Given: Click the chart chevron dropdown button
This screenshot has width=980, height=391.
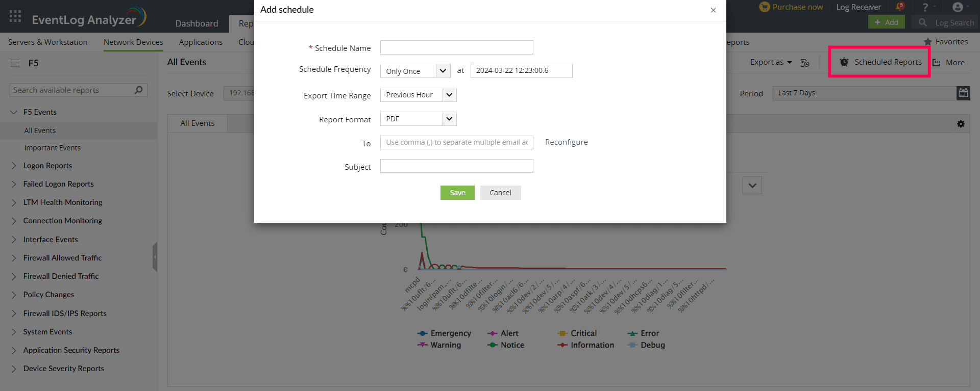Looking at the screenshot, I should tap(752, 186).
